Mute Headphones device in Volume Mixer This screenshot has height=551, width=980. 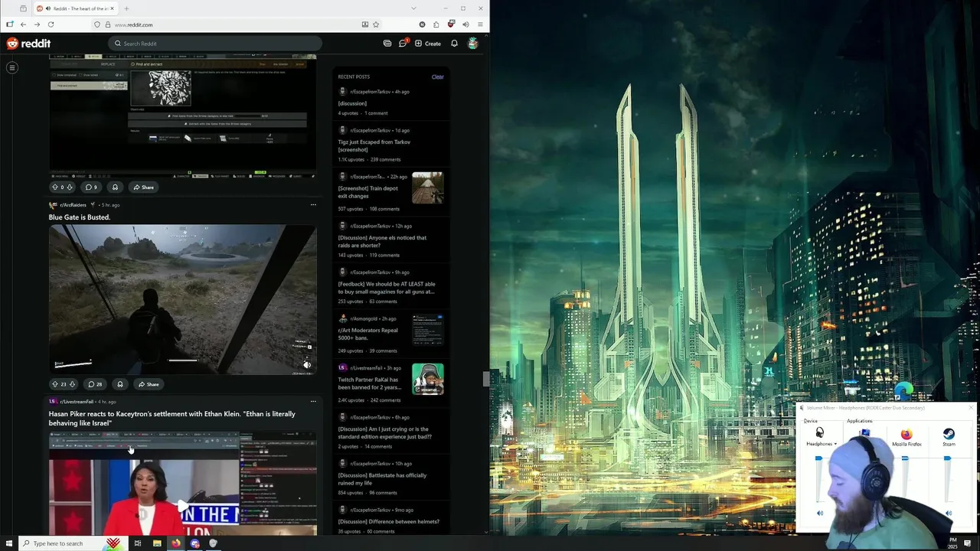tap(819, 514)
